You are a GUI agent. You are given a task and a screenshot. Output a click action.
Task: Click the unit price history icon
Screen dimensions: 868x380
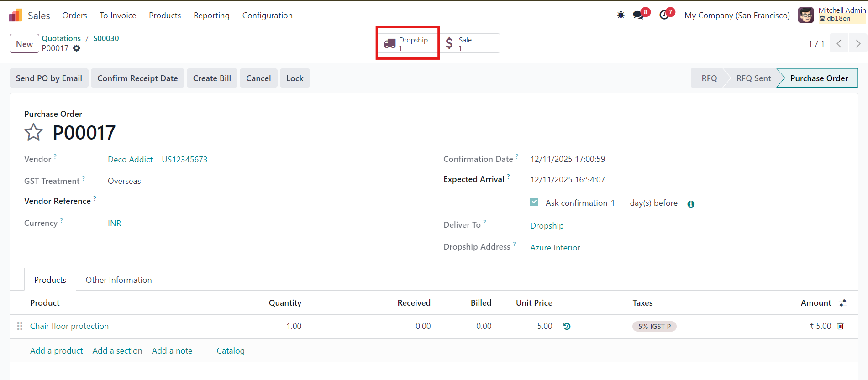click(x=567, y=326)
